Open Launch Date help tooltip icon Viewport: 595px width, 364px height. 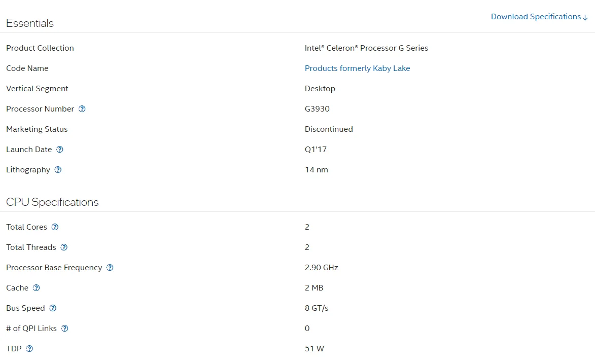60,150
